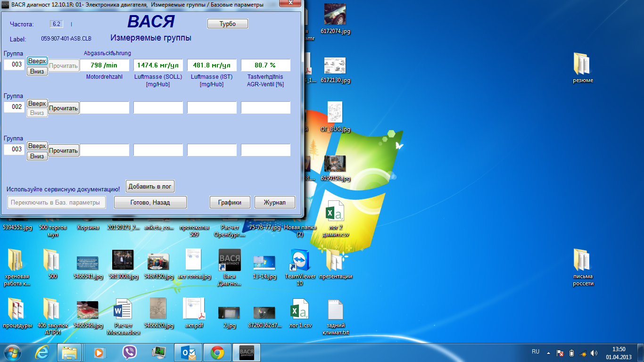The height and width of the screenshot is (362, 644).
Task: Click the Viber icon in taskbar
Action: (x=129, y=352)
